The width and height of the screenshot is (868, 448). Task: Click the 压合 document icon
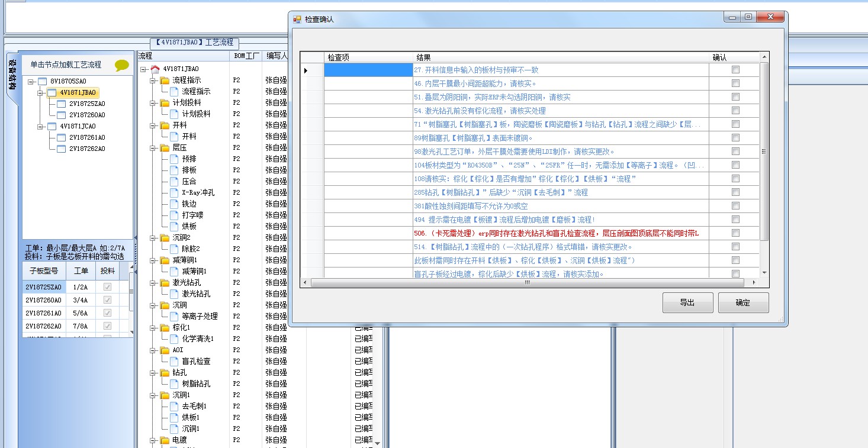click(x=174, y=181)
